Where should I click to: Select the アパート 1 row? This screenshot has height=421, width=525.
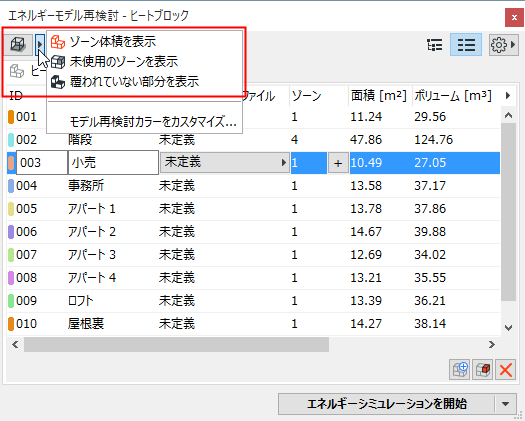pyautogui.click(x=253, y=209)
